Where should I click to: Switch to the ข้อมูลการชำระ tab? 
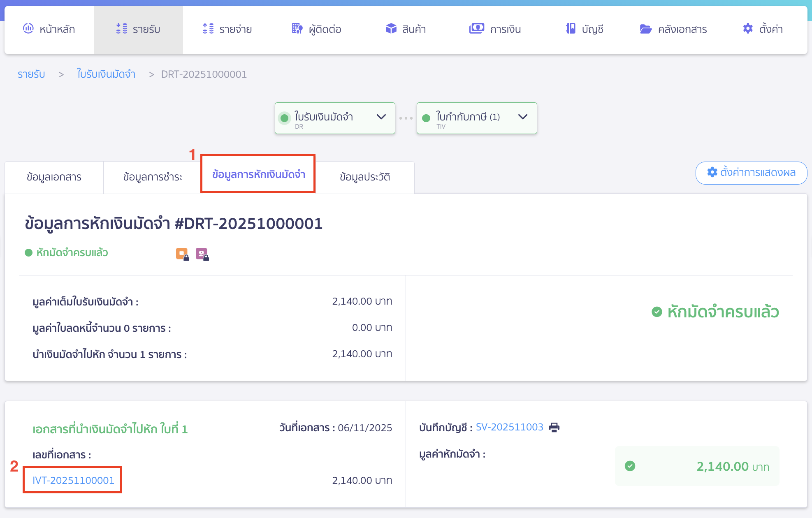[x=153, y=177]
